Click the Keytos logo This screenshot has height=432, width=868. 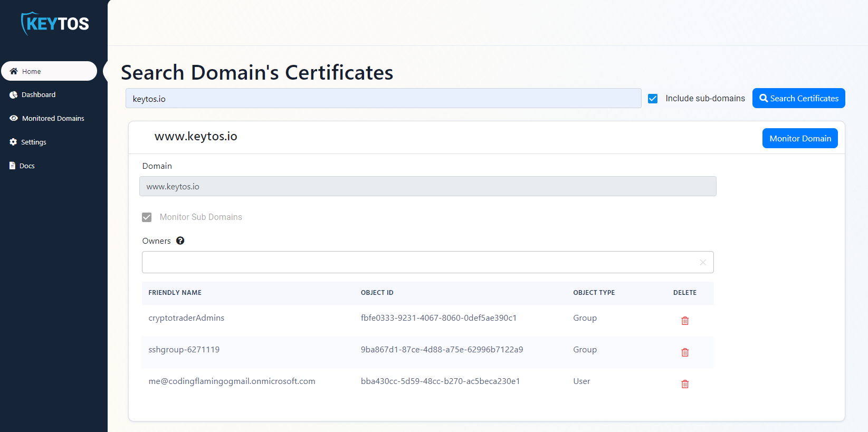tap(54, 24)
